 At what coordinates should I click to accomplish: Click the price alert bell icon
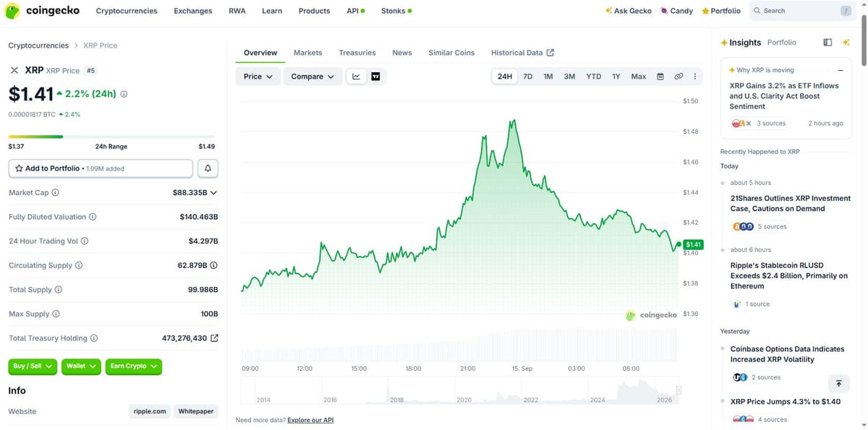(208, 168)
